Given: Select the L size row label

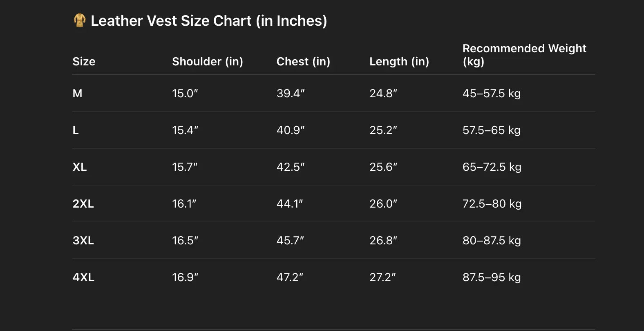Looking at the screenshot, I should pyautogui.click(x=76, y=130).
